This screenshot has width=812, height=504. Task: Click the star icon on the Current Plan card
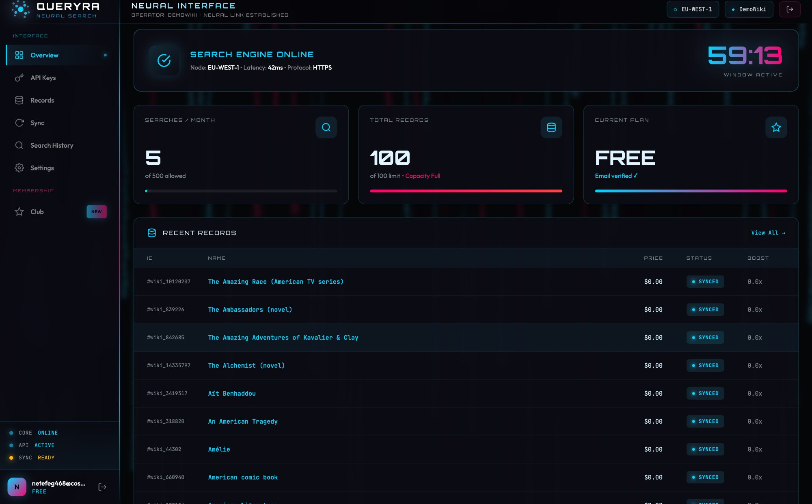point(776,127)
